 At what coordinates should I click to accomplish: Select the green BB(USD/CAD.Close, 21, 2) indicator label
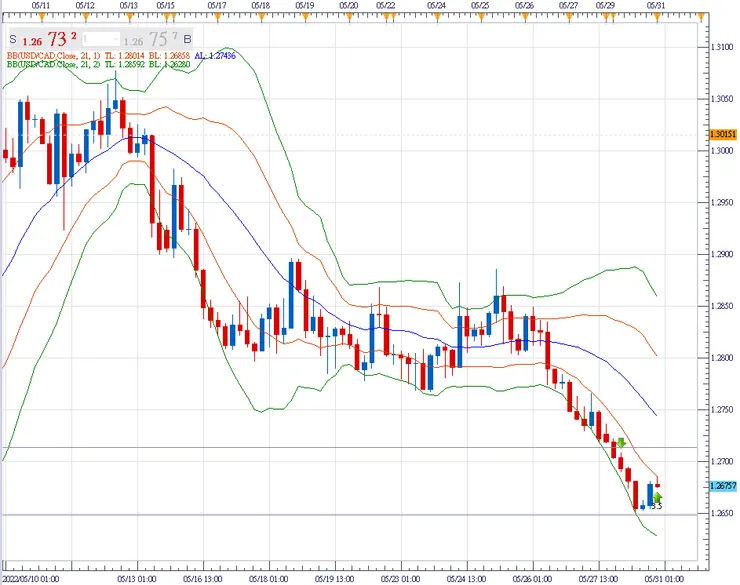pyautogui.click(x=53, y=64)
